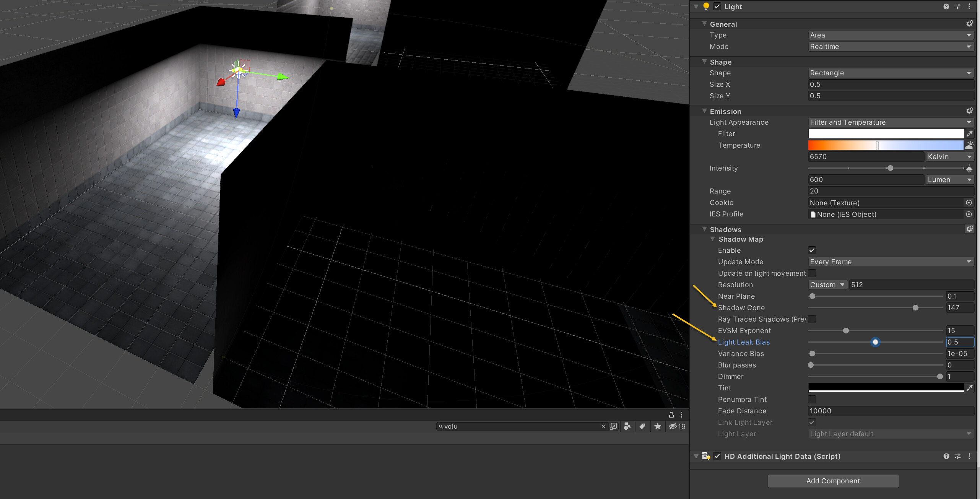
Task: Click the Add Component button
Action: pos(833,481)
